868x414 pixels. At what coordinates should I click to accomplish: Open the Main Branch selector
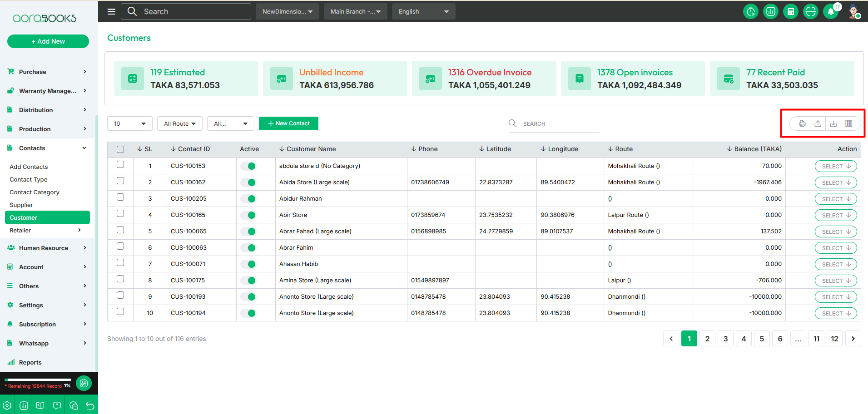pos(355,11)
